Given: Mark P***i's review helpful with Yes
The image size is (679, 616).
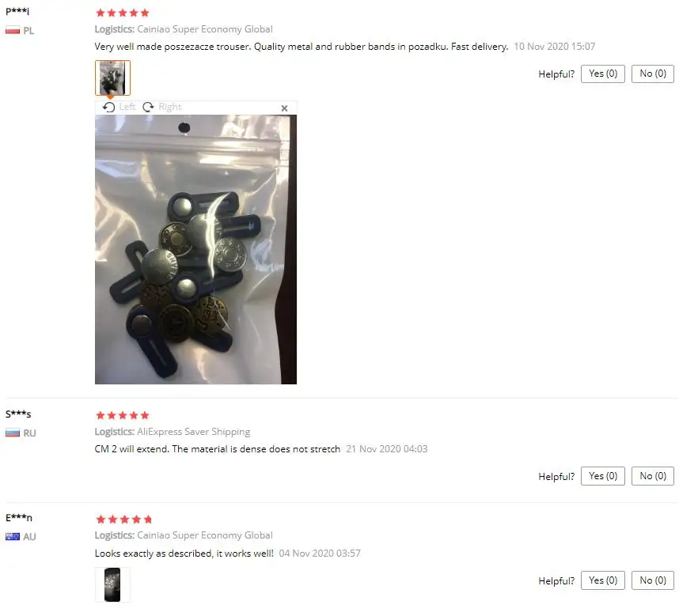Looking at the screenshot, I should point(603,74).
